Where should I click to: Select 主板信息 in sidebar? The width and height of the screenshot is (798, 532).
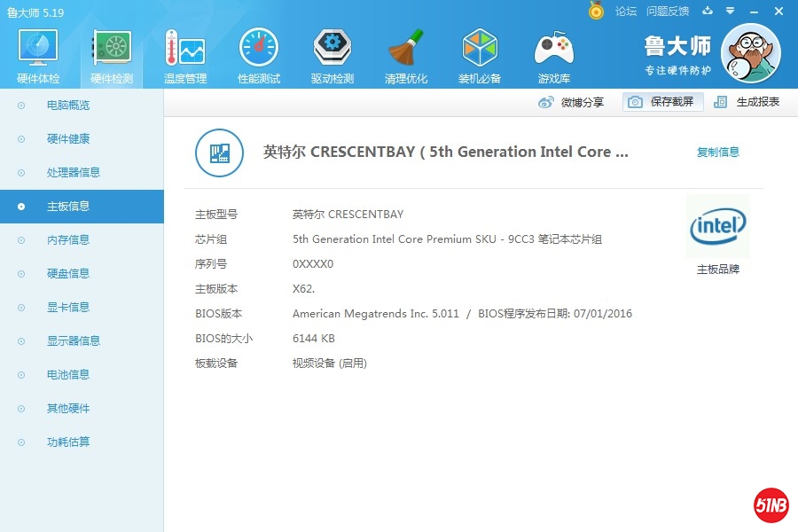point(82,207)
